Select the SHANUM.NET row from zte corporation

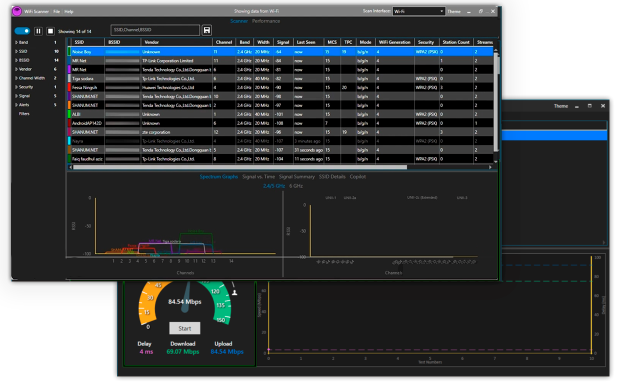click(x=281, y=132)
